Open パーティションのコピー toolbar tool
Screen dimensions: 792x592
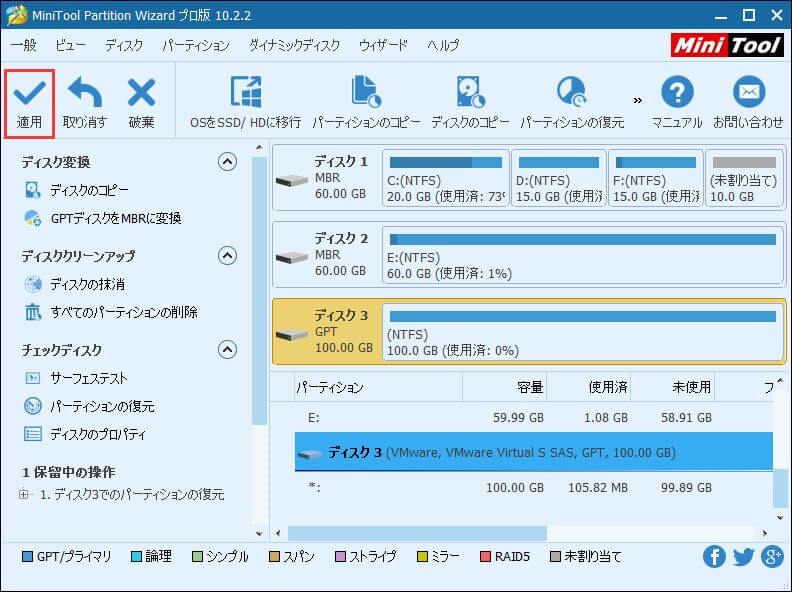click(366, 103)
